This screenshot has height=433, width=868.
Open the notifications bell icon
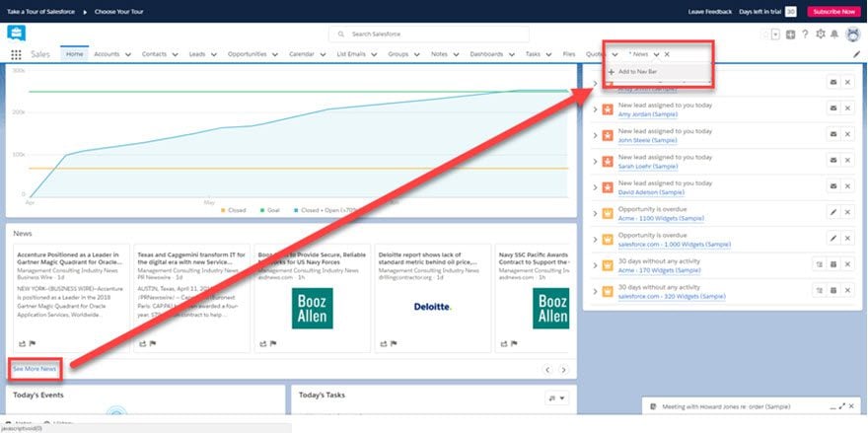tap(834, 35)
